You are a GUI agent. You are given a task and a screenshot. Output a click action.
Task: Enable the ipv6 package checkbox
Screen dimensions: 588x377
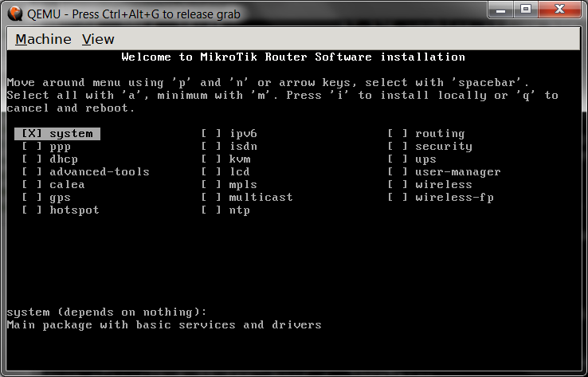(x=211, y=134)
